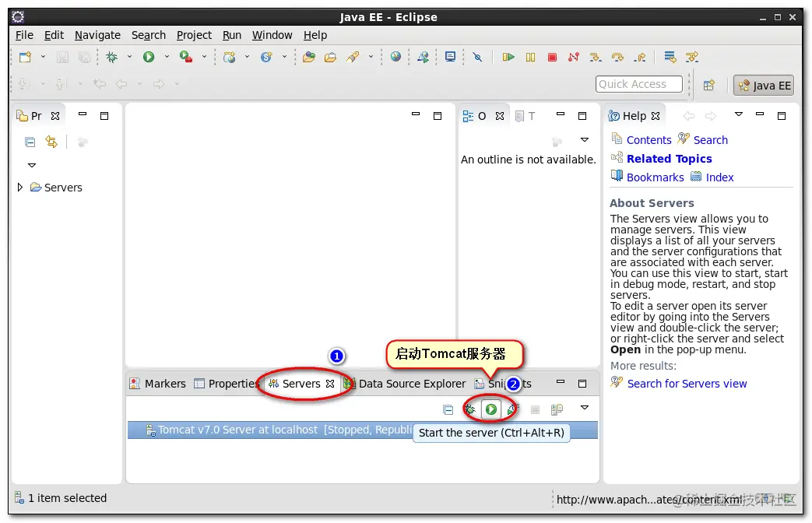Image resolution: width=812 pixels, height=523 pixels.
Task: Open the Window menu
Action: tap(272, 35)
